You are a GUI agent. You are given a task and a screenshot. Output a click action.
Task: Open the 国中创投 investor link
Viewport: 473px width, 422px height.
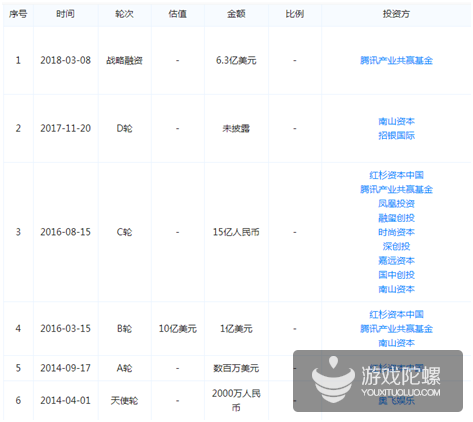click(x=396, y=275)
